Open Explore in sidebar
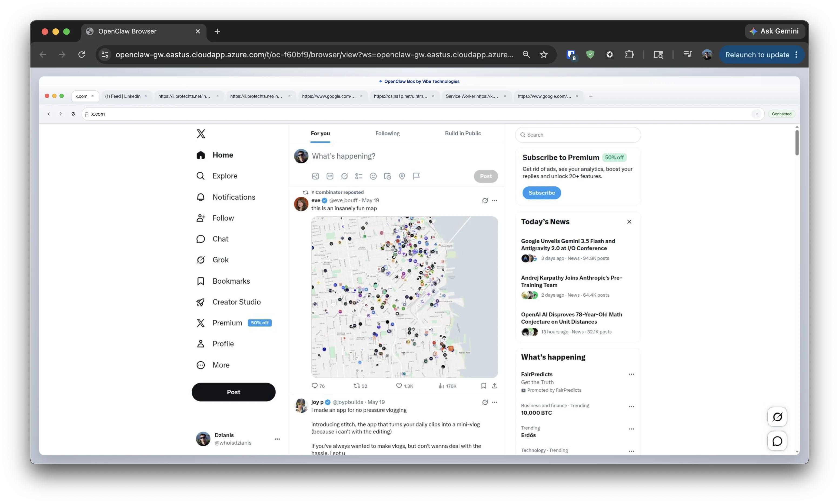This screenshot has height=504, width=839. (x=217, y=176)
